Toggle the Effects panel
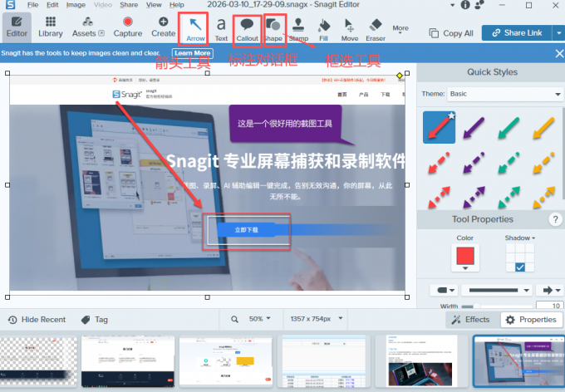The height and width of the screenshot is (392, 565). (471, 319)
